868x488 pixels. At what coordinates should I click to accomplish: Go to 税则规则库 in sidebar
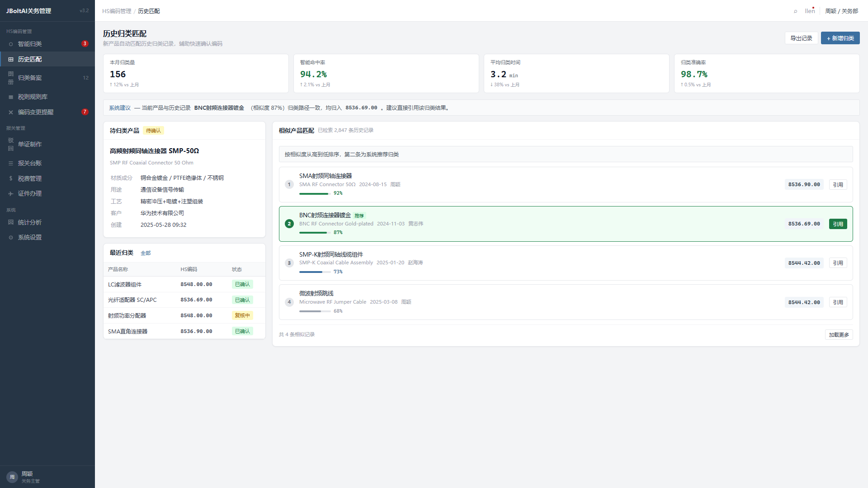tap(47, 97)
